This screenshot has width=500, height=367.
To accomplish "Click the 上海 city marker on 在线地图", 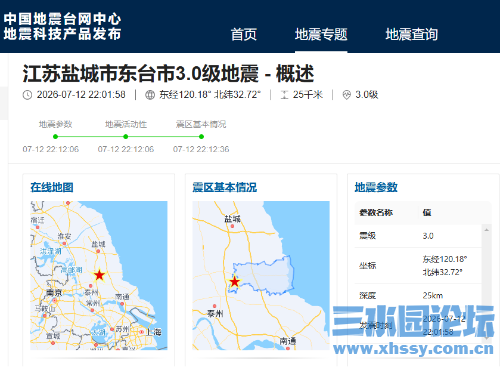I will click(x=142, y=332).
